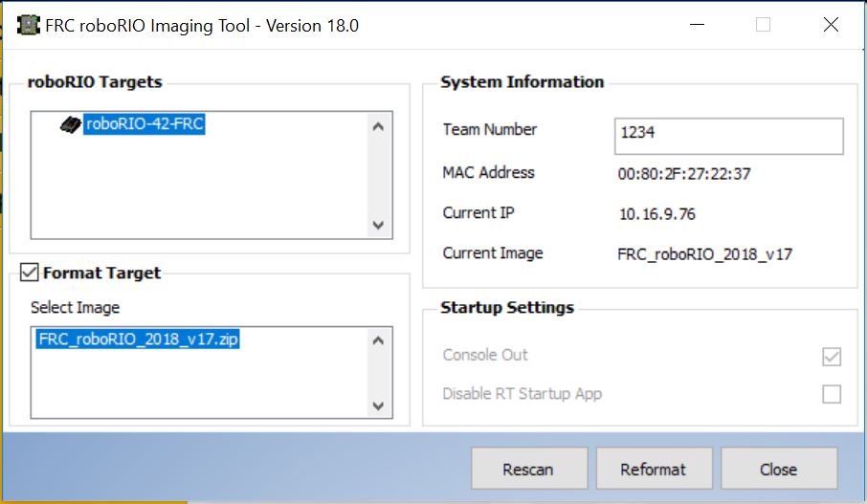Screen dimensions: 867x504
Task: Enable Disable RT Startup App checkbox
Action: click(x=832, y=394)
